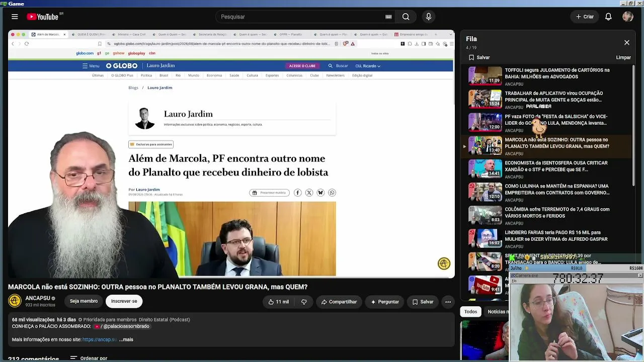Viewport: 644px width, 362px height.
Task: Subscribe with the Inscrever-se button
Action: tap(124, 301)
